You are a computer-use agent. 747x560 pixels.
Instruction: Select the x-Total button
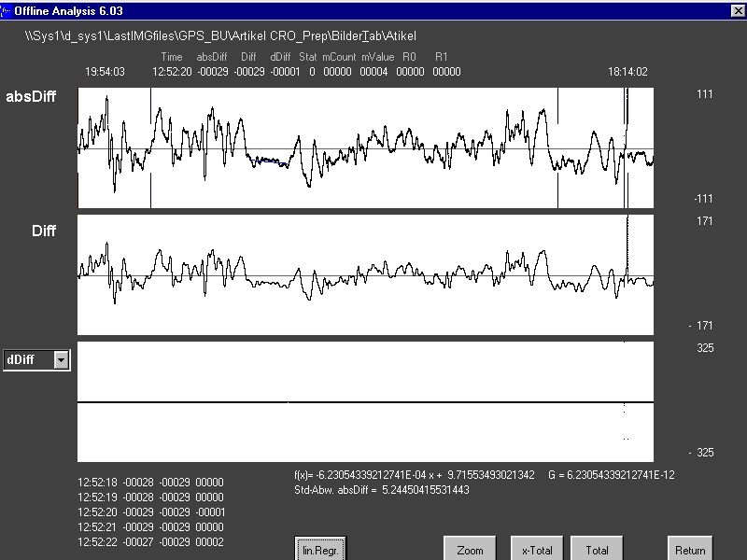tap(538, 549)
